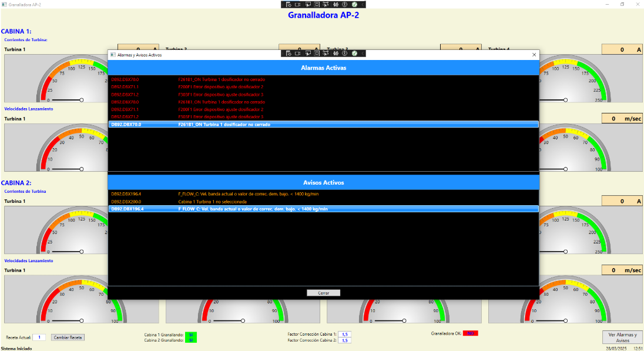Image resolution: width=644 pixels, height=351 pixels.
Task: Click Cabina 1 Granallando SI indicator
Action: tap(190, 335)
